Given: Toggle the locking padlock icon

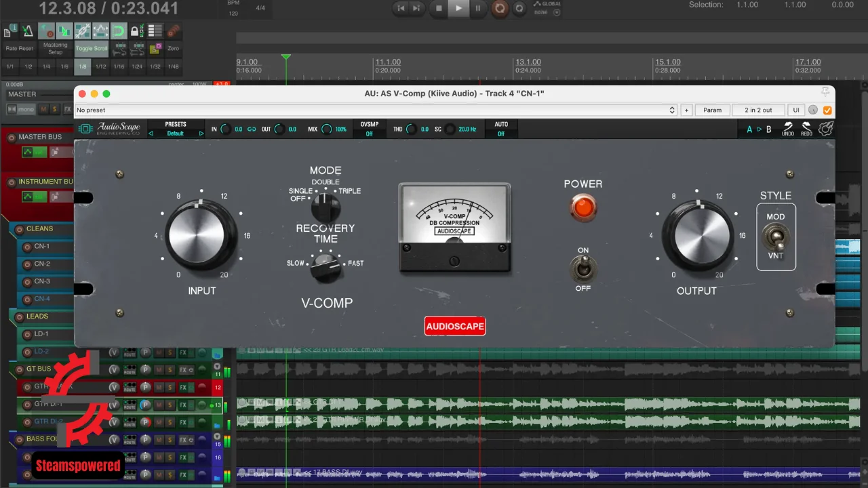Looking at the screenshot, I should (137, 30).
